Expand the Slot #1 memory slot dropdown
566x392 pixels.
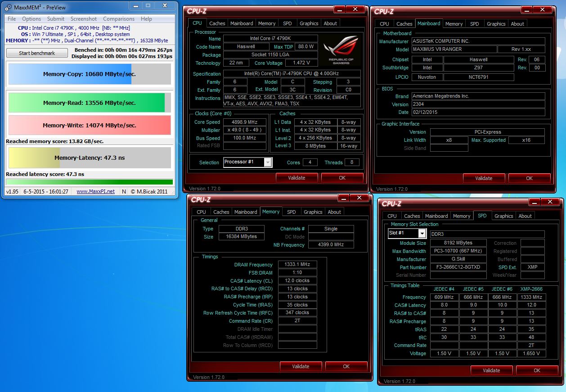(407, 233)
